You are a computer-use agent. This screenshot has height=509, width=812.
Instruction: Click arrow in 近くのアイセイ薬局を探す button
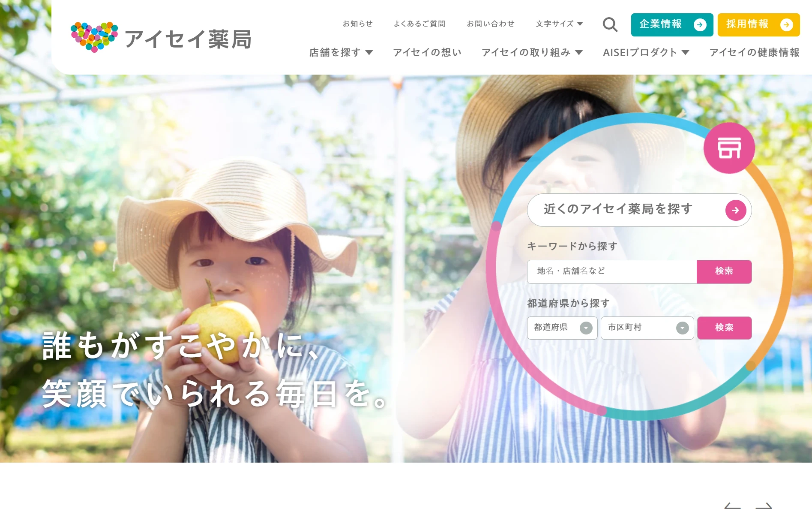[x=735, y=210]
